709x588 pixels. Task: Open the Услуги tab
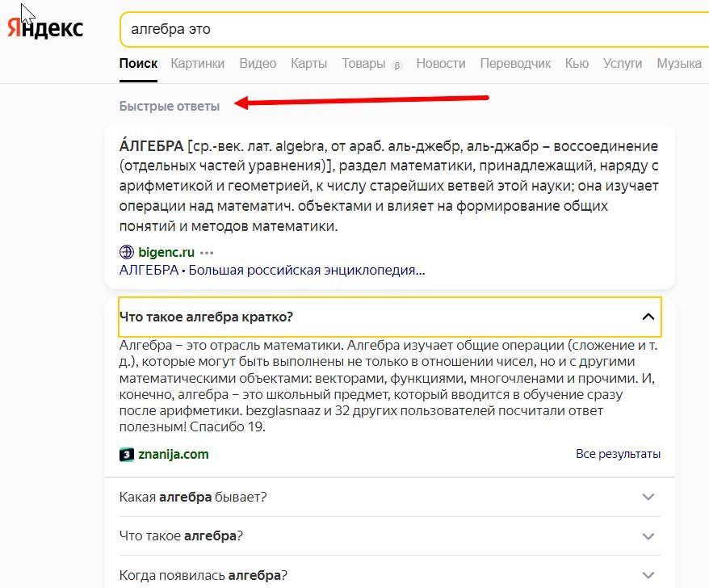tap(623, 63)
